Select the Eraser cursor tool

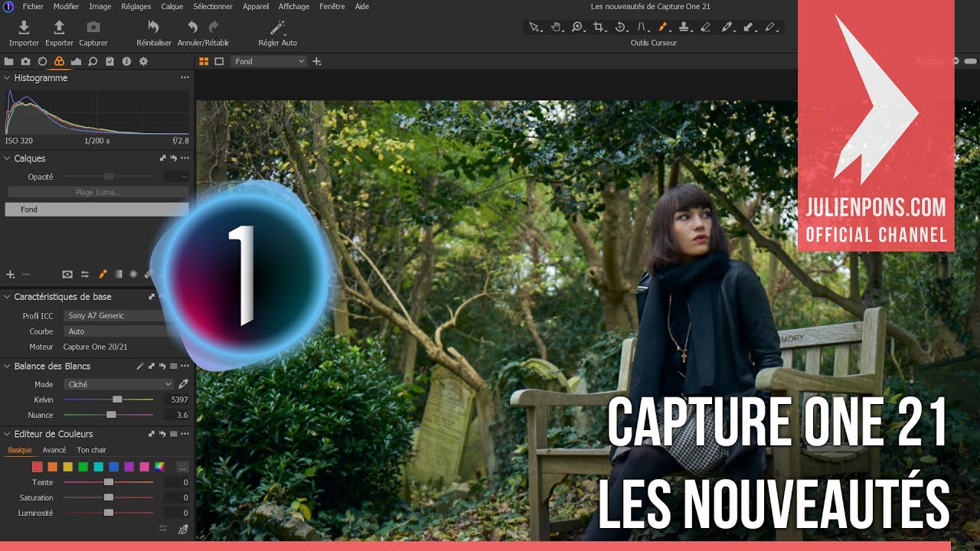click(x=706, y=28)
